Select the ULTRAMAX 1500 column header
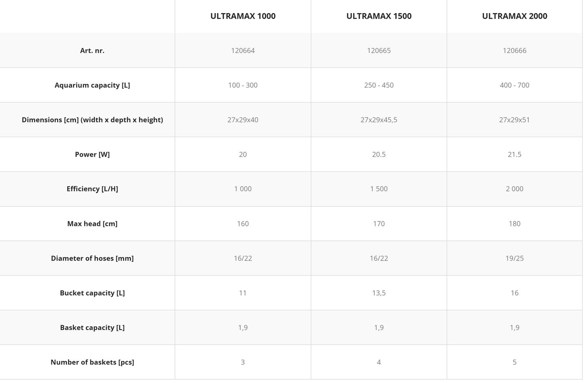 click(379, 16)
